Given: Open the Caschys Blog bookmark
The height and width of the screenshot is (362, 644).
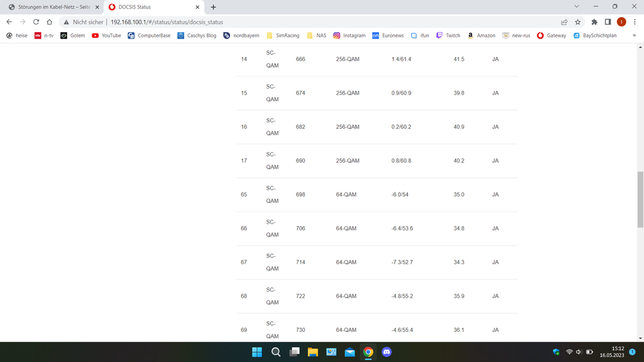Looking at the screenshot, I should pos(197,35).
